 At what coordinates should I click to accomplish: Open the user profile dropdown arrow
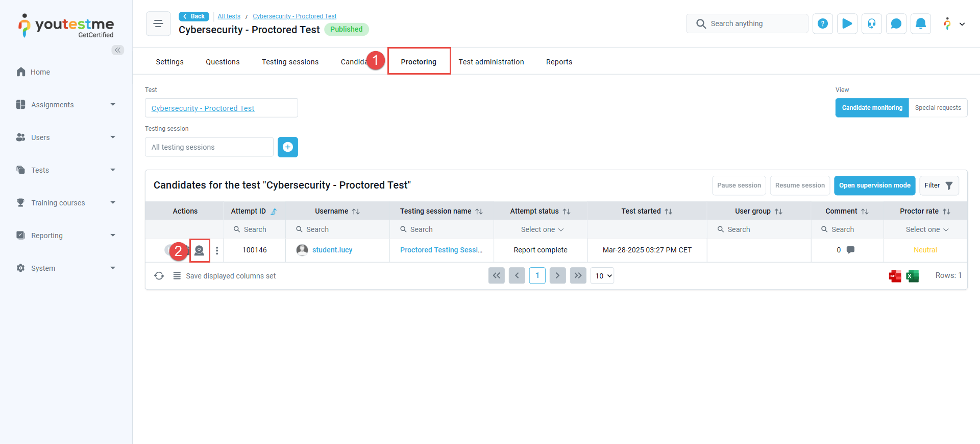(962, 24)
